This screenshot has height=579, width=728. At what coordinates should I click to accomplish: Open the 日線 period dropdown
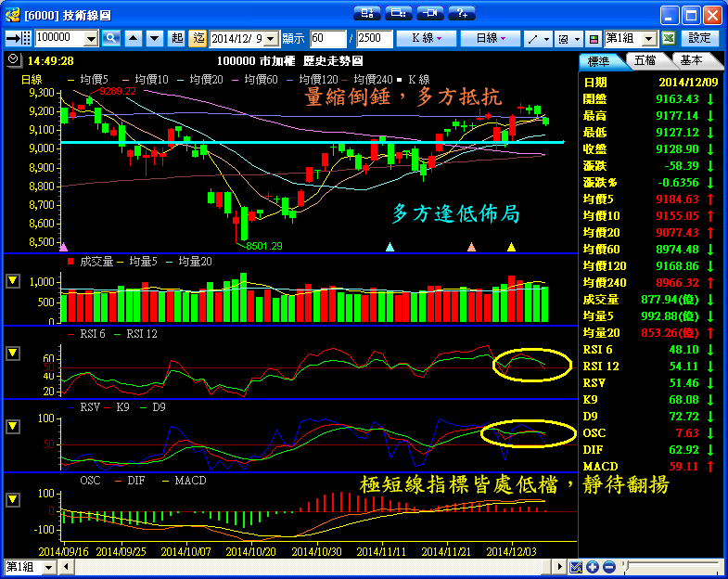tap(491, 38)
